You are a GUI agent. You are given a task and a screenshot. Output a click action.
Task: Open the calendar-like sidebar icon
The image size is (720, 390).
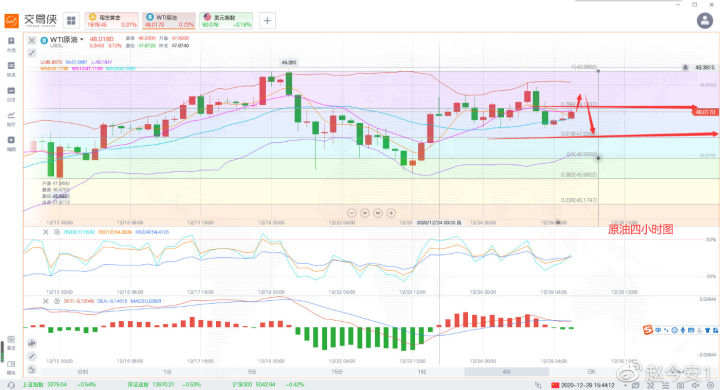tap(11, 90)
